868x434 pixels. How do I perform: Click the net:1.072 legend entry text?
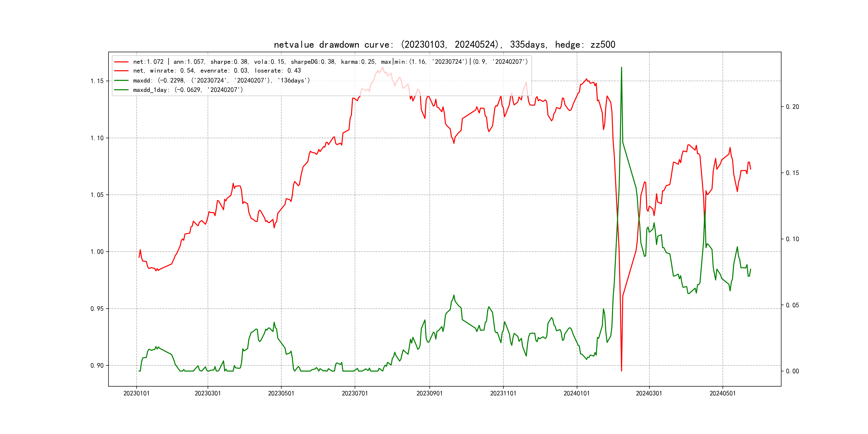330,62
